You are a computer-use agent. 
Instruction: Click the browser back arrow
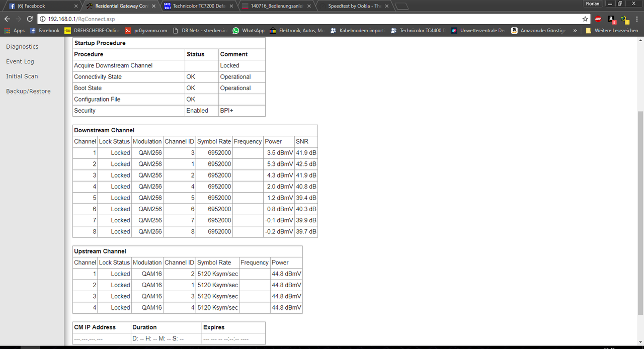(7, 19)
